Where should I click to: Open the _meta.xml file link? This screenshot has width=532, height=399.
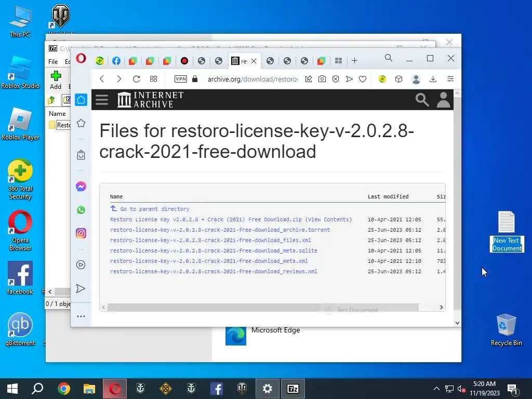(x=209, y=261)
